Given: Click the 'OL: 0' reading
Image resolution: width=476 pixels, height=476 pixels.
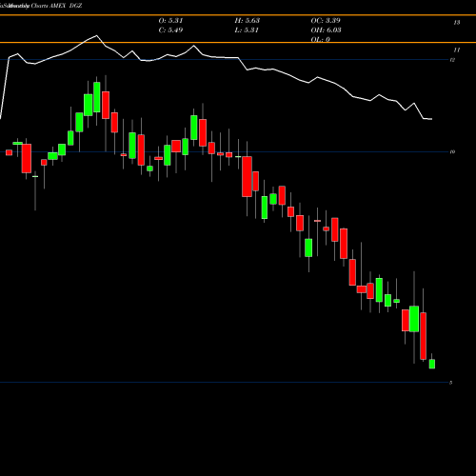Looking at the screenshot, I should tap(321, 39).
